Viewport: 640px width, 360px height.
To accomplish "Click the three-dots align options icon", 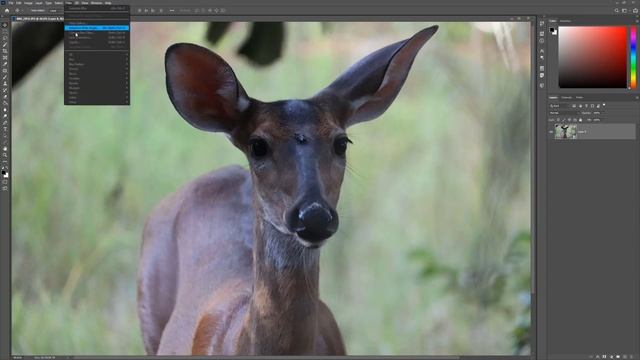I will click(172, 11).
